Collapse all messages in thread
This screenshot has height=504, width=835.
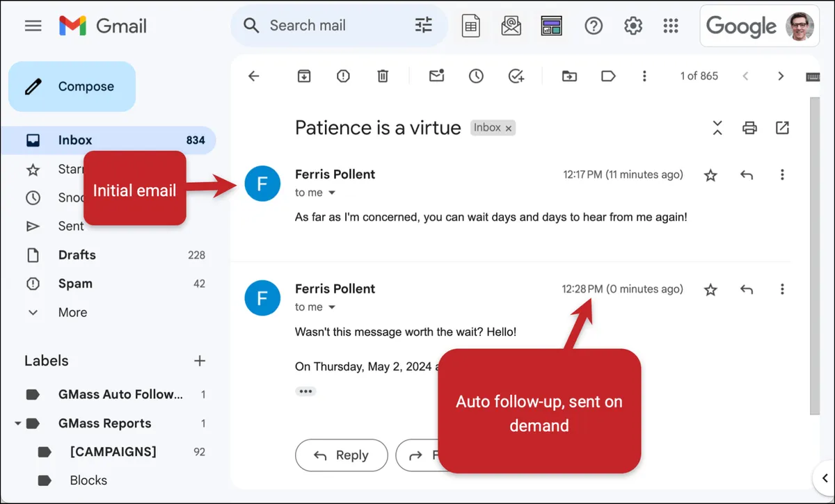(x=717, y=128)
